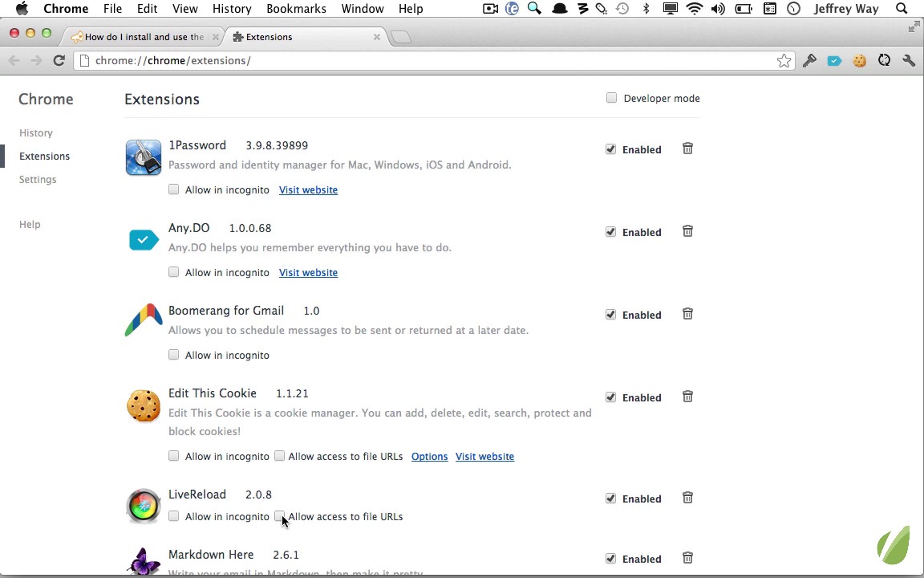This screenshot has width=924, height=578.
Task: Disable the 1Password extension
Action: tap(610, 149)
